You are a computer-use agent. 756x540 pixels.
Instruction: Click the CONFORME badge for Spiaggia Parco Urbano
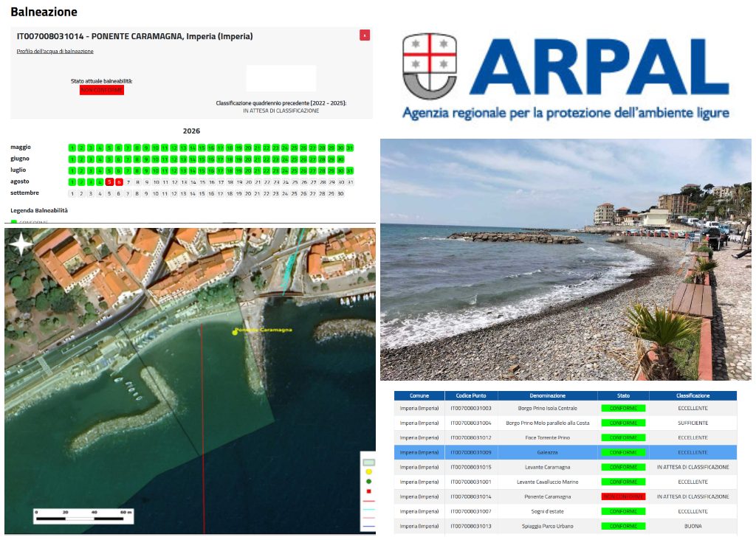623,526
